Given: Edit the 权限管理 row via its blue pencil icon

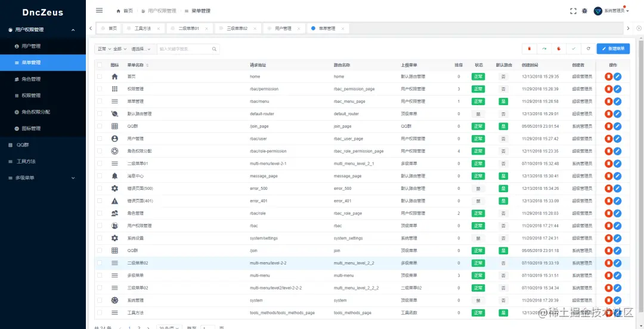Looking at the screenshot, I should 617,89.
